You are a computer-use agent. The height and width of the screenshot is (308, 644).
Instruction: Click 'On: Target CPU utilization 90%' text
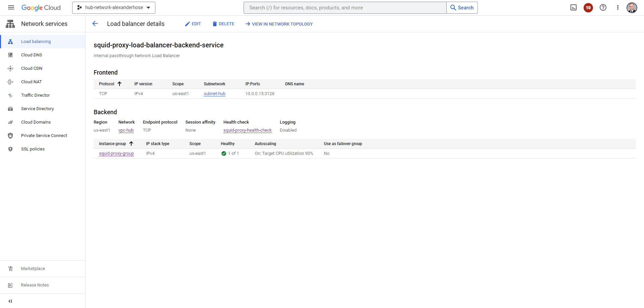tap(284, 153)
